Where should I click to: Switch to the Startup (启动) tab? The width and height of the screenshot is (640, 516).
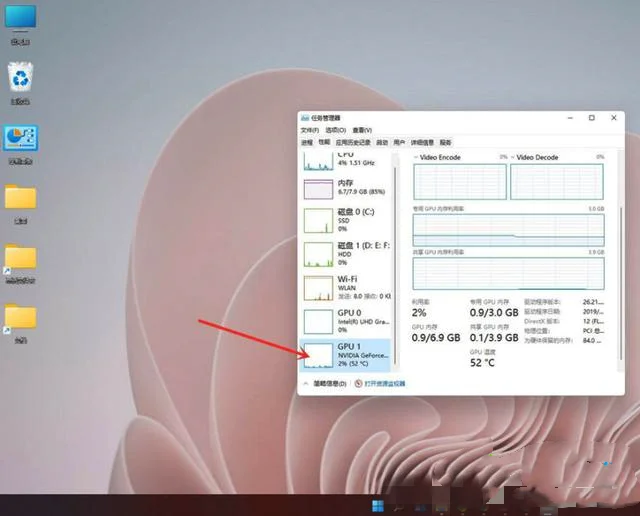click(381, 143)
